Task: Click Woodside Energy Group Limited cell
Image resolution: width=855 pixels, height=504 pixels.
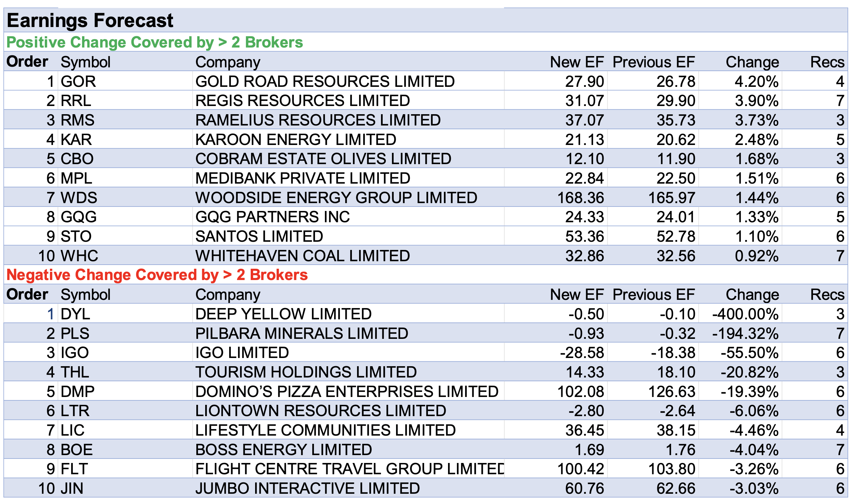Action: coord(336,198)
